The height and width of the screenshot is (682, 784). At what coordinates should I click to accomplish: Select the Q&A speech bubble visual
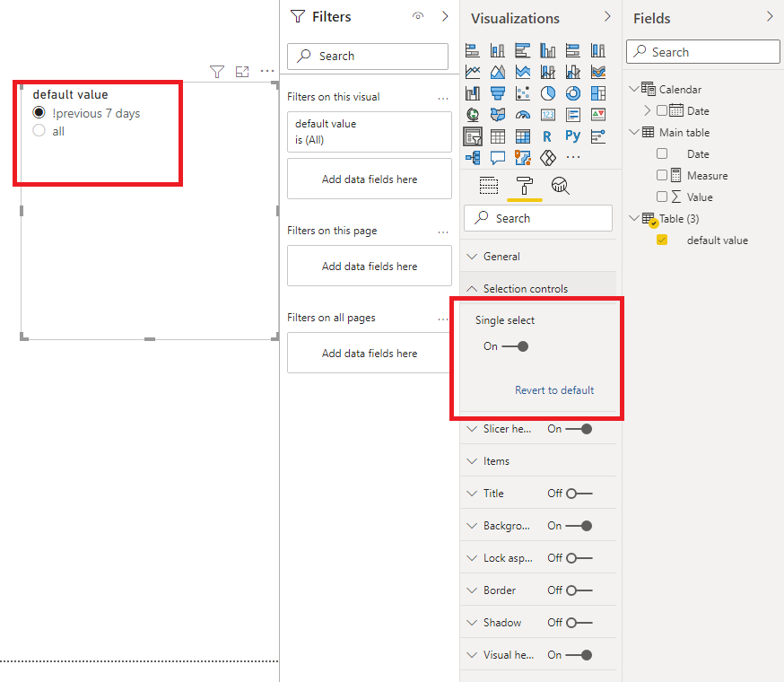(498, 158)
